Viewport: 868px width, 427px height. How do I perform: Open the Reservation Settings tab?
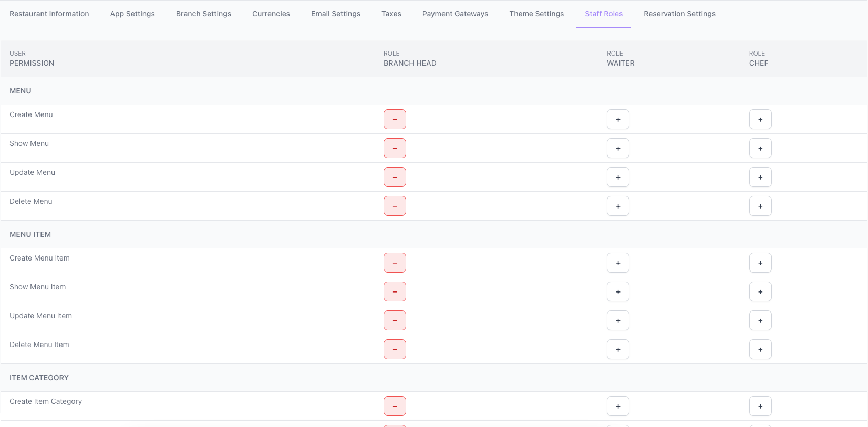(x=679, y=14)
